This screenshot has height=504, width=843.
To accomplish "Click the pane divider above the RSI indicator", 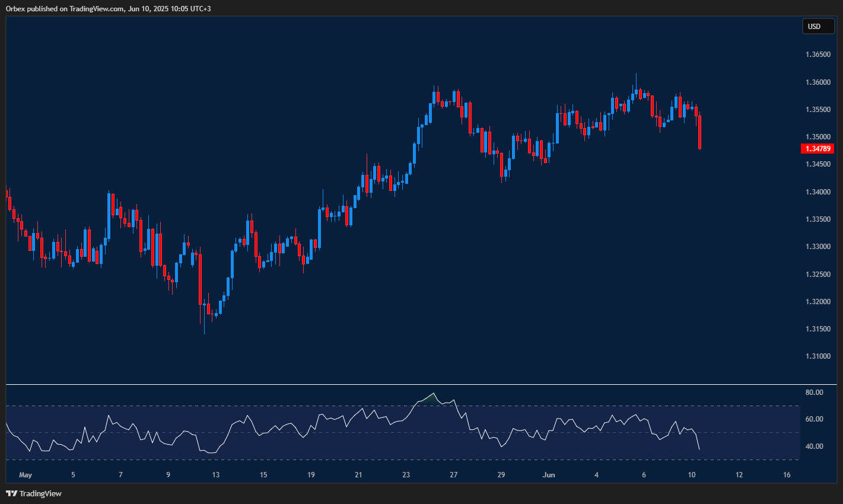I will click(403, 385).
